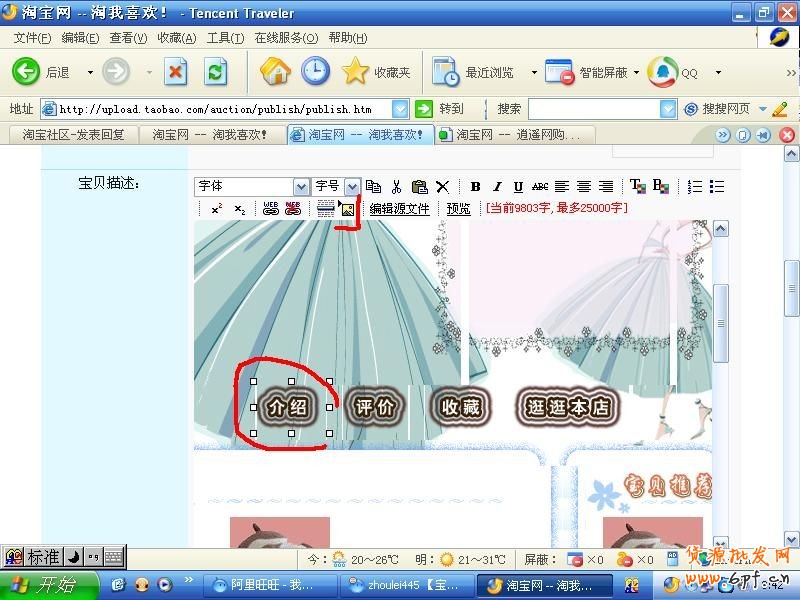Toggle underline formatting in the editor
Image resolution: width=800 pixels, height=600 pixels.
click(x=518, y=187)
